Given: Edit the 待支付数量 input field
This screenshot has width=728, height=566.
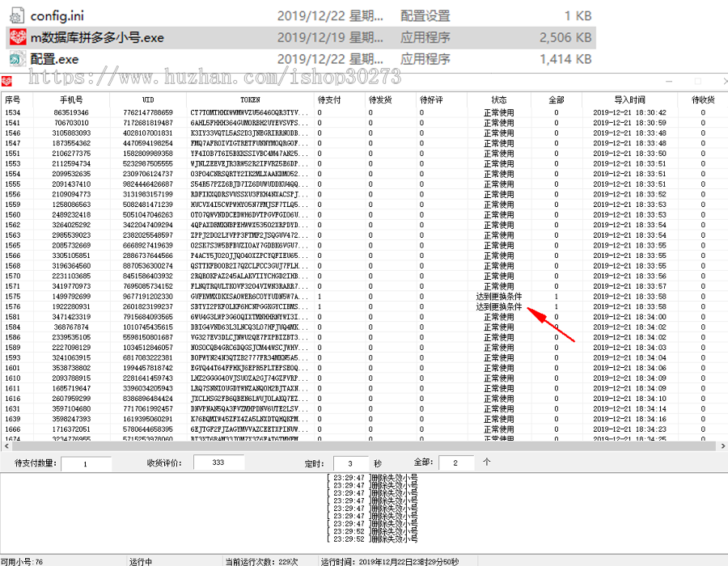Looking at the screenshot, I should (85, 463).
